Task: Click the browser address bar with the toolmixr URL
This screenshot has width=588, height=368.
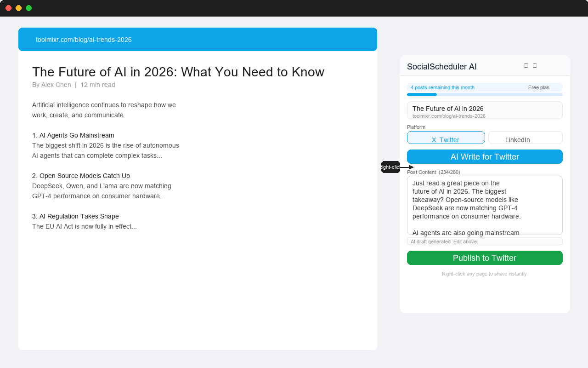Action: coord(198,40)
